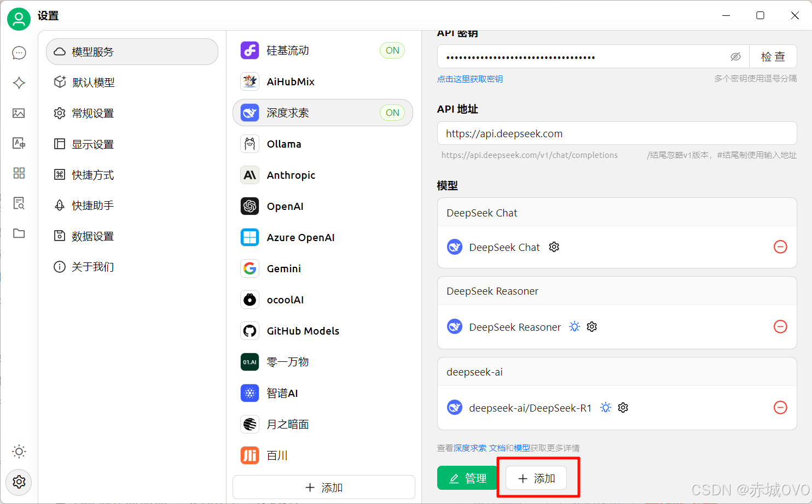Select the OpenAI provider
812x504 pixels.
coord(323,206)
